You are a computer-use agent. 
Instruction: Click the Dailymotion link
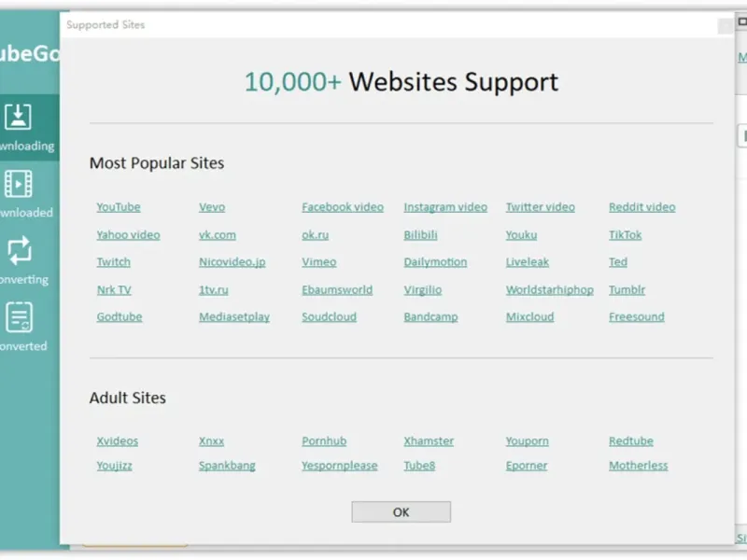coord(435,262)
